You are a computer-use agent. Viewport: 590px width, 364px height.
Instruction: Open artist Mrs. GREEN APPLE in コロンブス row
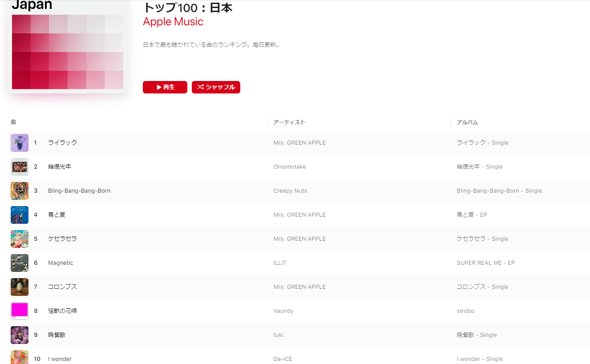click(299, 287)
